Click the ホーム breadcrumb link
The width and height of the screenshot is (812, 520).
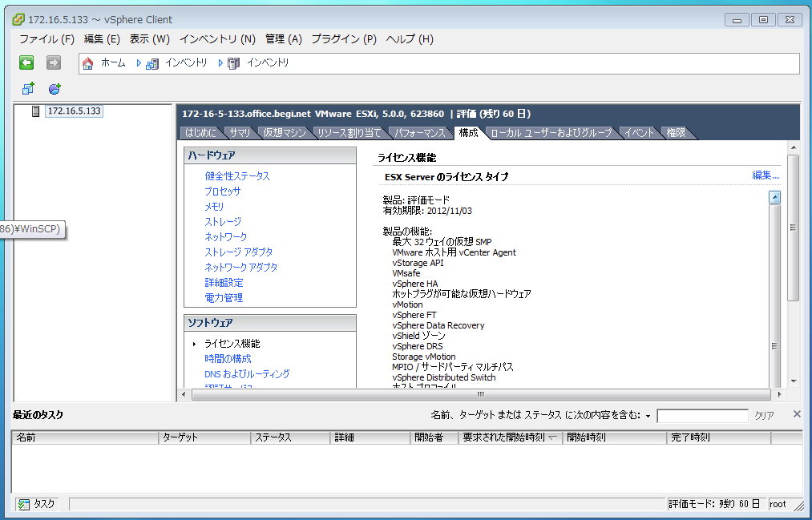[x=113, y=63]
